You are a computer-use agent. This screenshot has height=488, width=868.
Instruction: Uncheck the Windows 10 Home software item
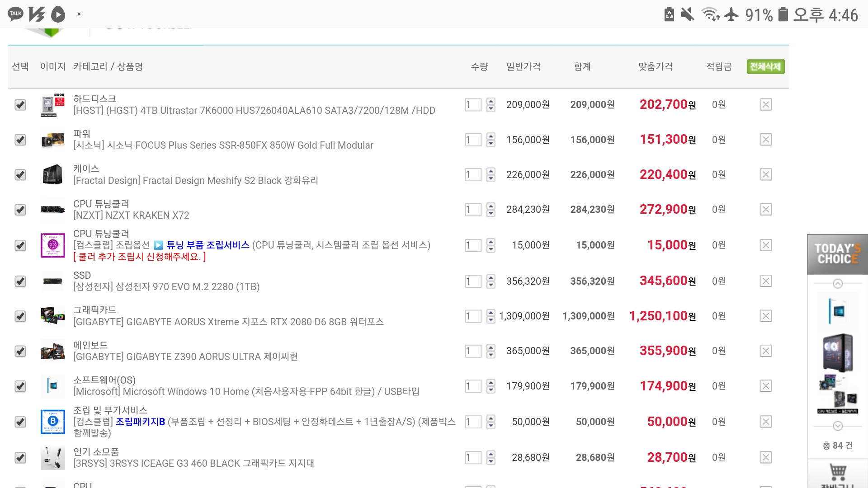[20, 386]
